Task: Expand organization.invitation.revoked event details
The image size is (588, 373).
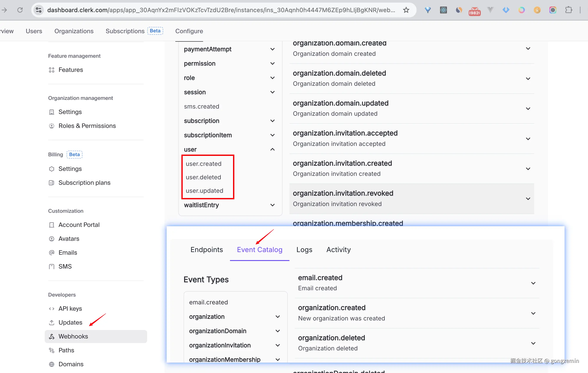Action: tap(528, 199)
